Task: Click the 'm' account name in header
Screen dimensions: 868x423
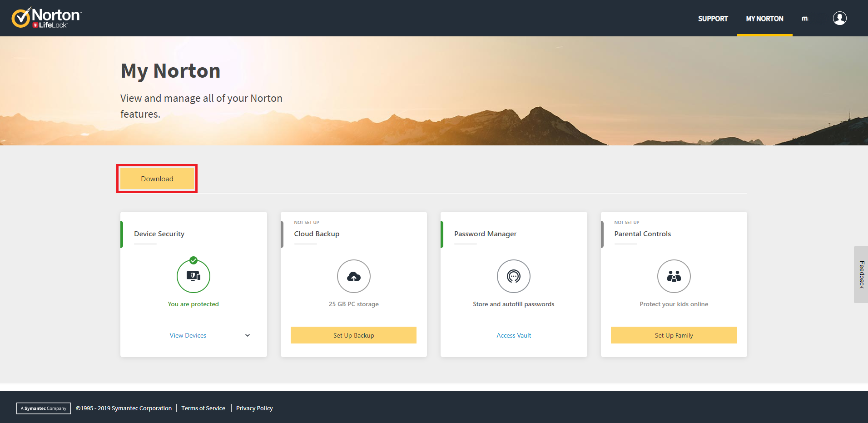Action: pos(804,19)
